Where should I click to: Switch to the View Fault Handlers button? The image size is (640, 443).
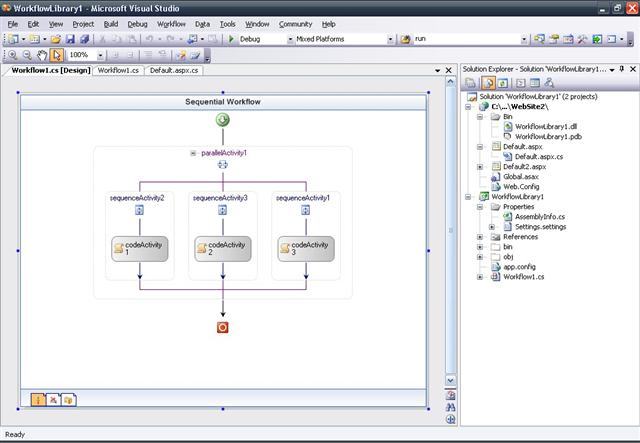coord(68,399)
